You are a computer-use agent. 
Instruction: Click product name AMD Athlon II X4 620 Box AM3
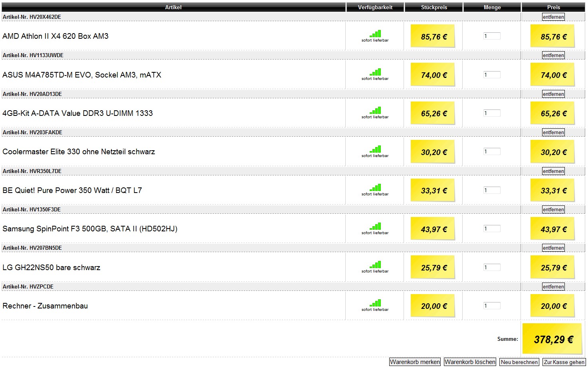(x=55, y=36)
